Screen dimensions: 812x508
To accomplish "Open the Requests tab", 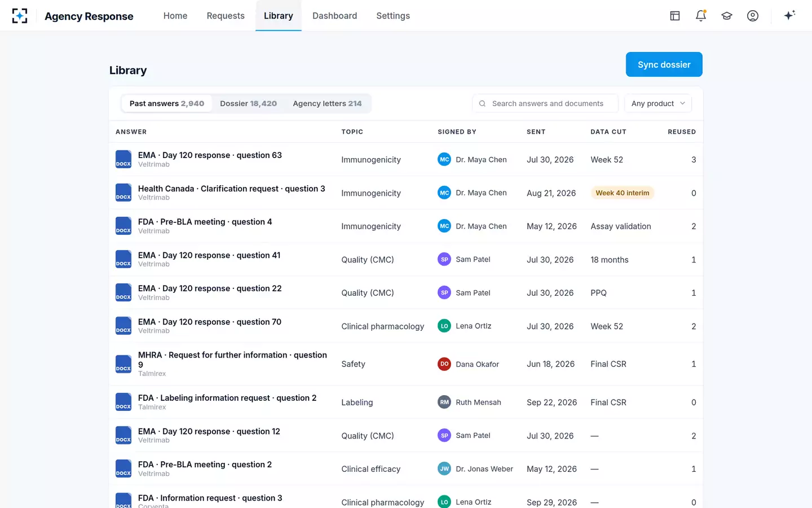I will [226, 16].
